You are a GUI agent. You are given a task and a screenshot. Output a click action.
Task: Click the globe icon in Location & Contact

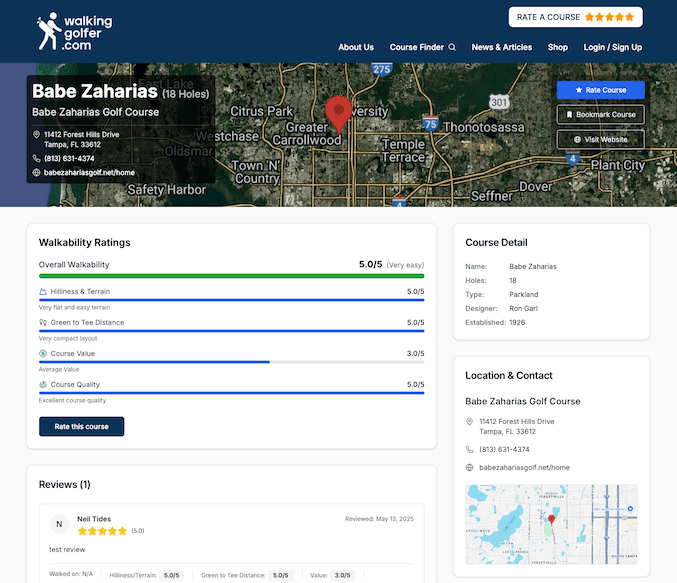(x=469, y=468)
